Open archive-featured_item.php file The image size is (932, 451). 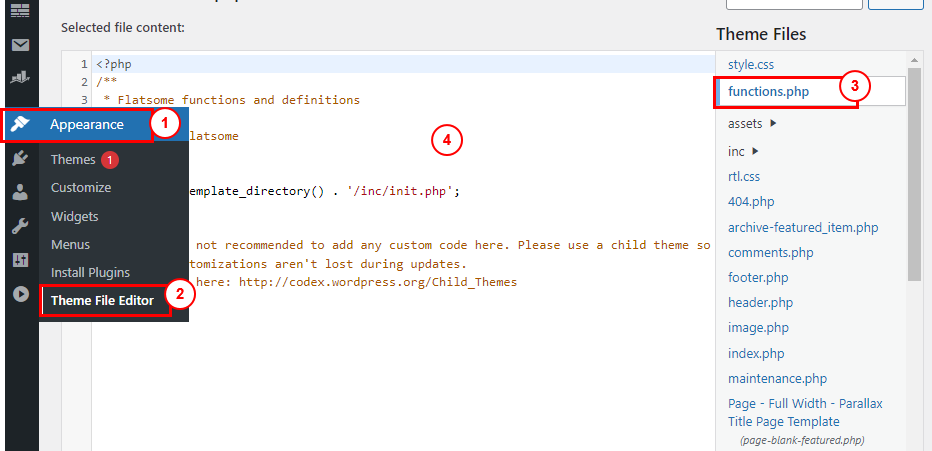click(x=803, y=227)
